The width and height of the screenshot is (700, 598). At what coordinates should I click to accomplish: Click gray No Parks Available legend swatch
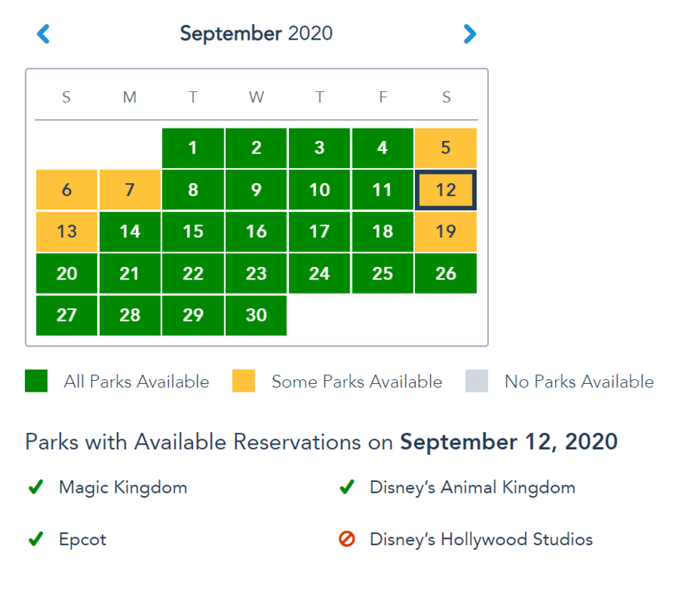click(x=477, y=381)
